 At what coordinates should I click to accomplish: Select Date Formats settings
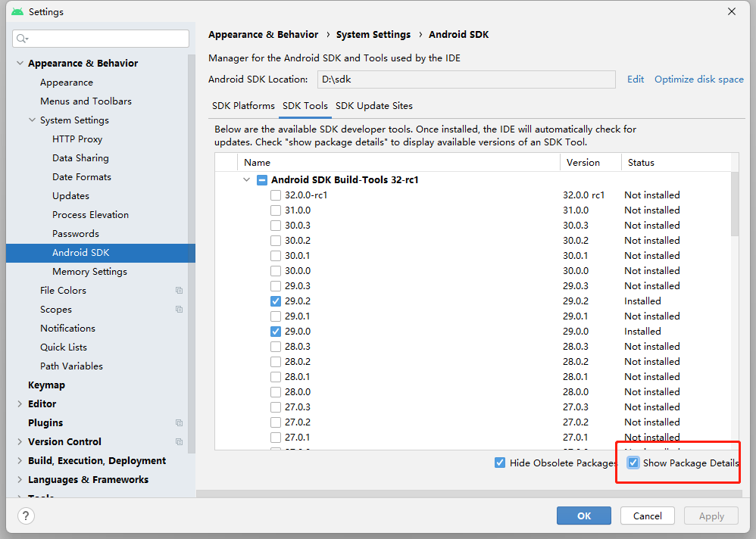click(82, 177)
